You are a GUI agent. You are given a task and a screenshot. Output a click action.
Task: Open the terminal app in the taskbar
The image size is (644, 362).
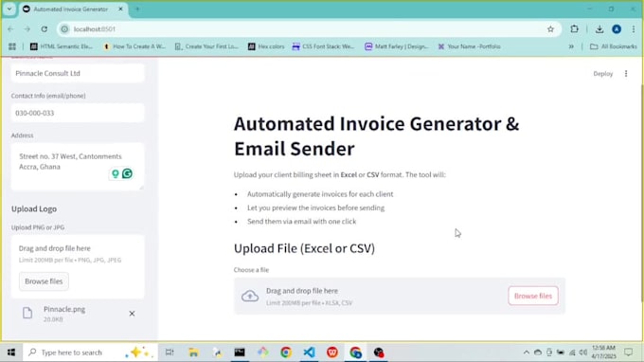[240, 353]
